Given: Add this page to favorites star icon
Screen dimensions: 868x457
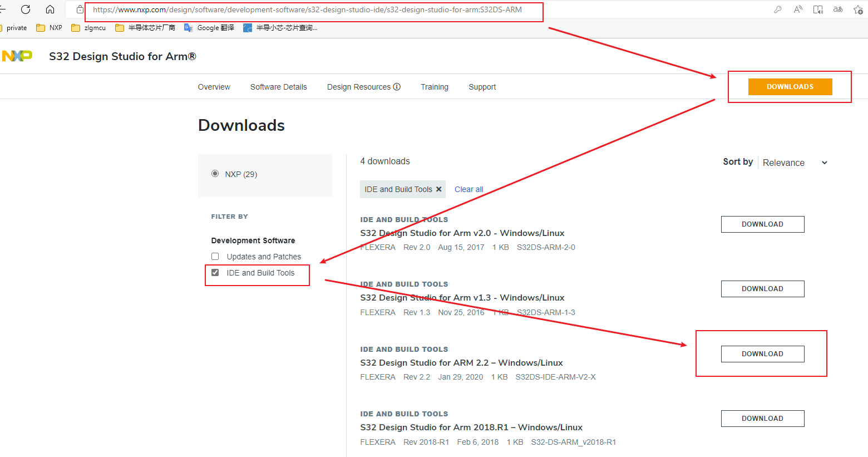Looking at the screenshot, I should click(x=858, y=9).
